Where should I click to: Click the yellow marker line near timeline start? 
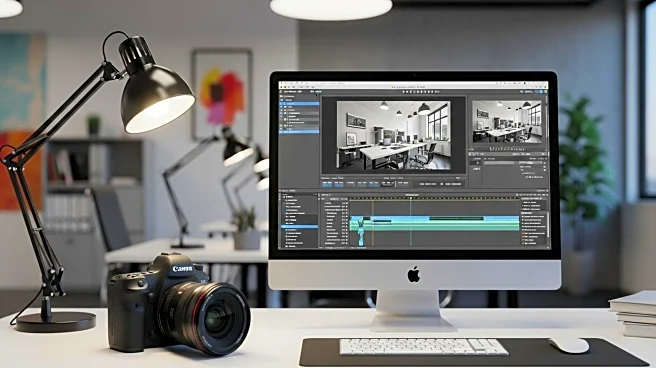373,222
